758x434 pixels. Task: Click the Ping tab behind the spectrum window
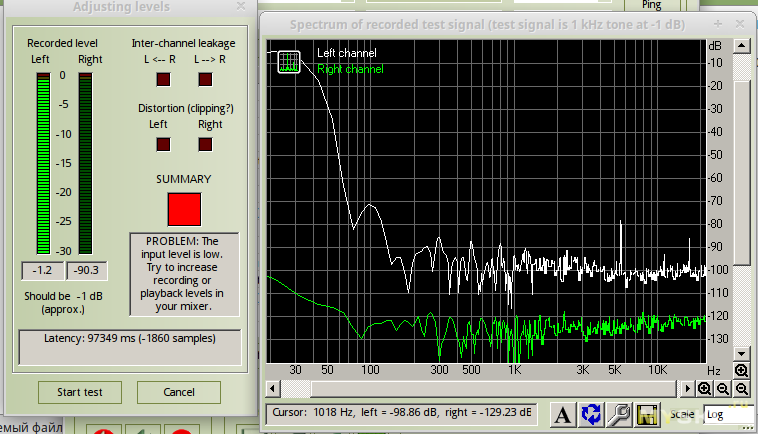[x=651, y=5]
